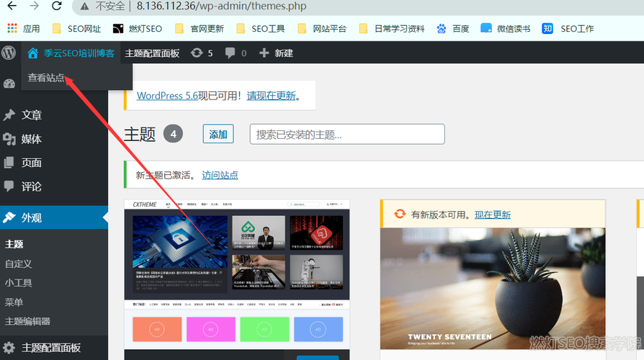The image size is (644, 360).
Task: Click the not-secure warning triangle icon
Action: (84, 6)
